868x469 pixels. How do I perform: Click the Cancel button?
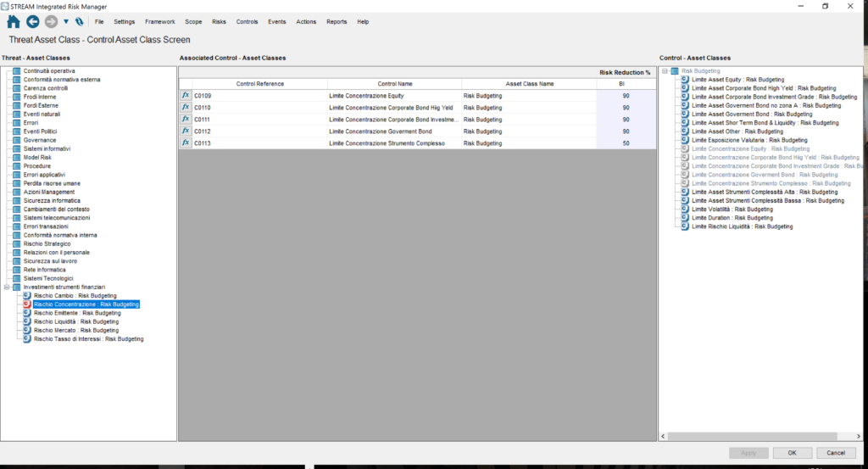click(836, 453)
